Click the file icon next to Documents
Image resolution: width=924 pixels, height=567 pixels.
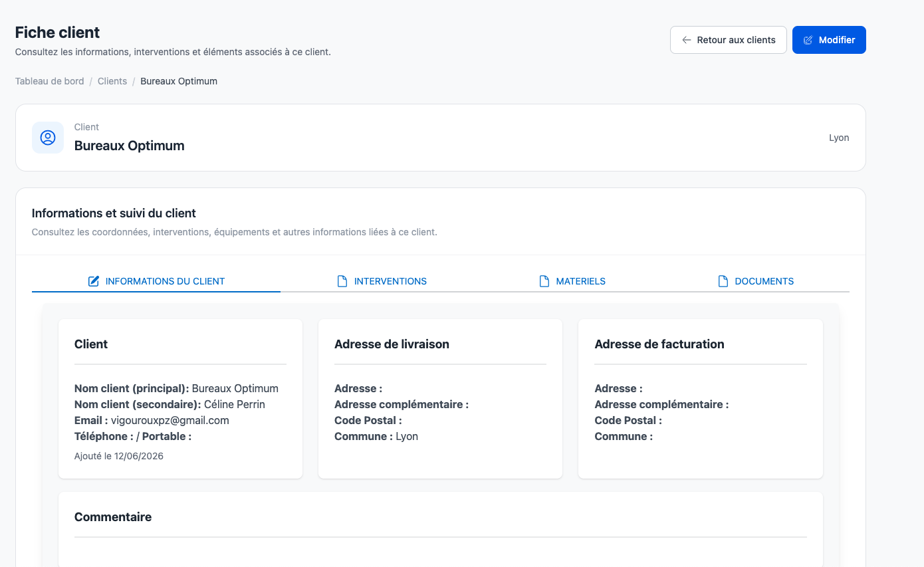point(723,281)
